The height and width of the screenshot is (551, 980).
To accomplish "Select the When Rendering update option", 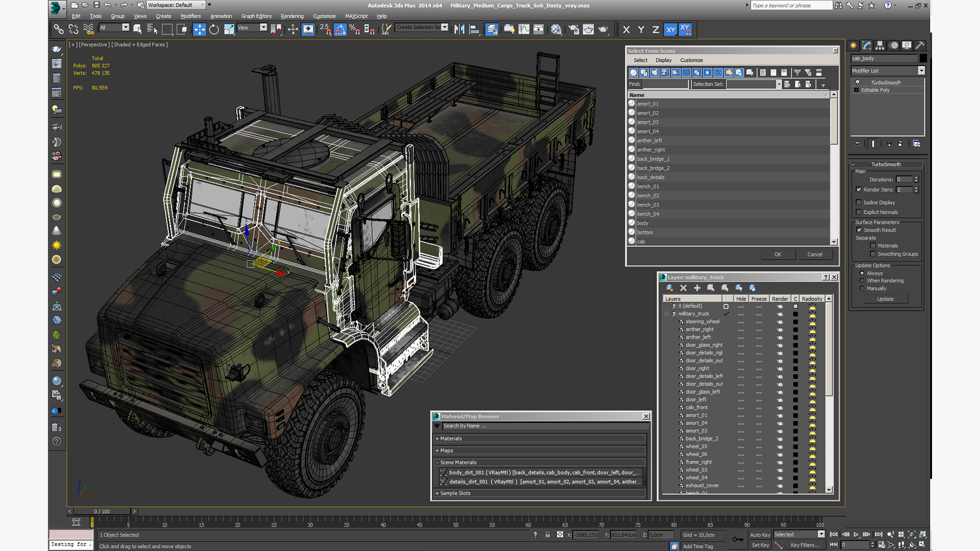I will pyautogui.click(x=862, y=281).
